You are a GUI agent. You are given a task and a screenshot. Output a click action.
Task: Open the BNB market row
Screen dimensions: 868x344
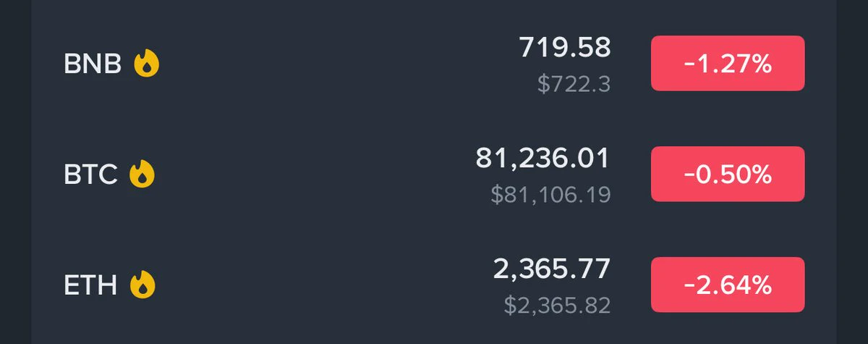coord(434,64)
